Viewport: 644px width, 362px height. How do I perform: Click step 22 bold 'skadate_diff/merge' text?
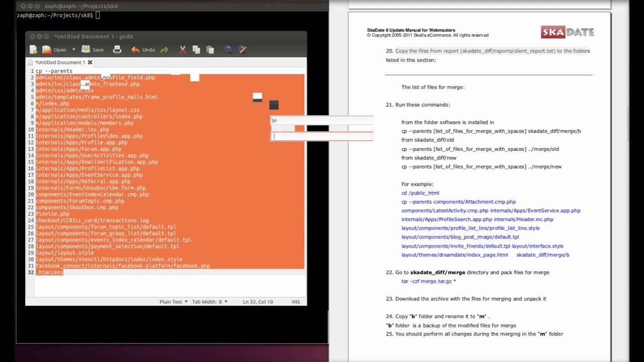pos(438,273)
